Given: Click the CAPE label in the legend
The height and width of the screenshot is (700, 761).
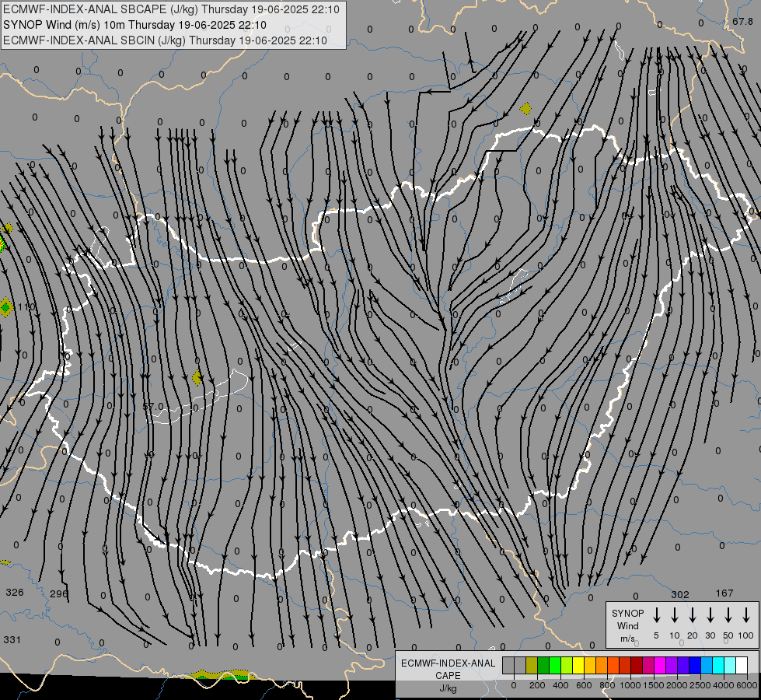Looking at the screenshot, I should (448, 676).
